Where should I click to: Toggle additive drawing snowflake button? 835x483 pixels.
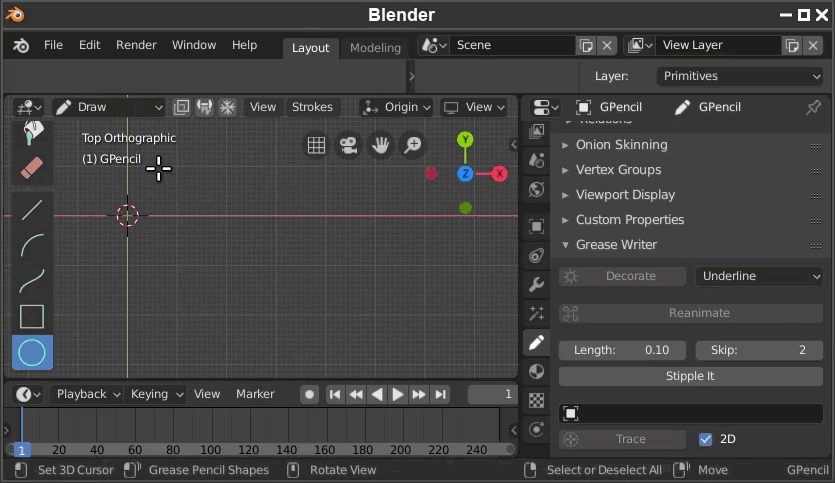(x=227, y=107)
